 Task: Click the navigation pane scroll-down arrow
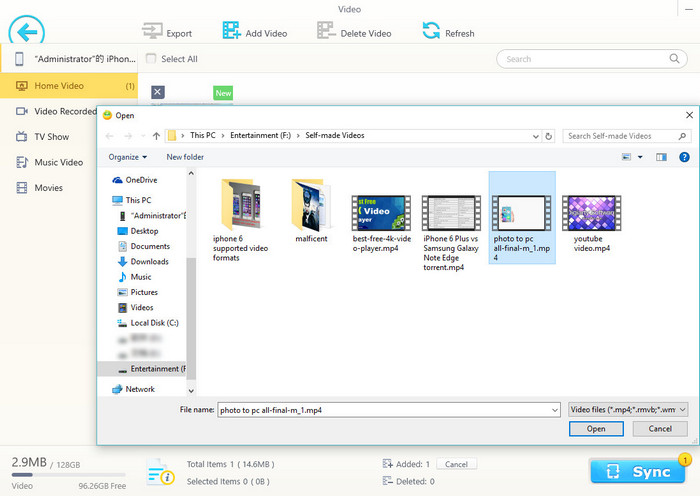191,391
